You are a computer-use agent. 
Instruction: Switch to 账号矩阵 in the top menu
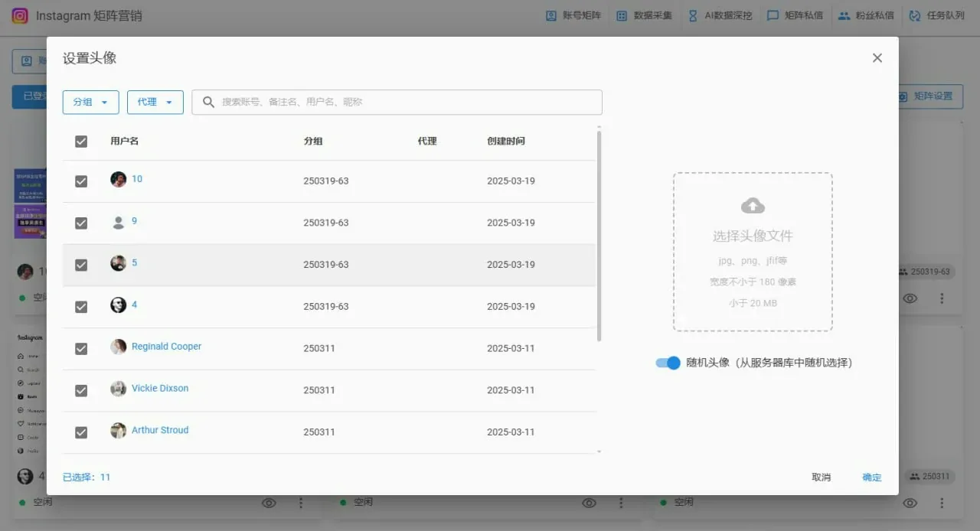tap(573, 15)
